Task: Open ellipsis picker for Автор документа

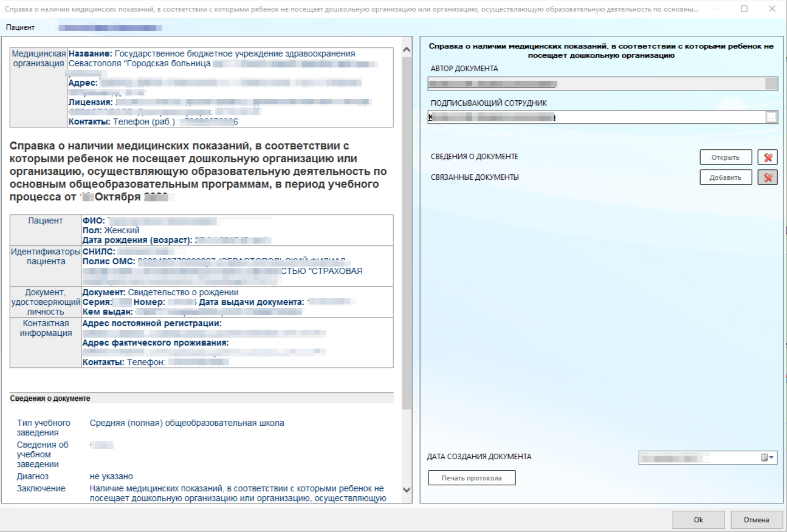Action: [x=771, y=84]
